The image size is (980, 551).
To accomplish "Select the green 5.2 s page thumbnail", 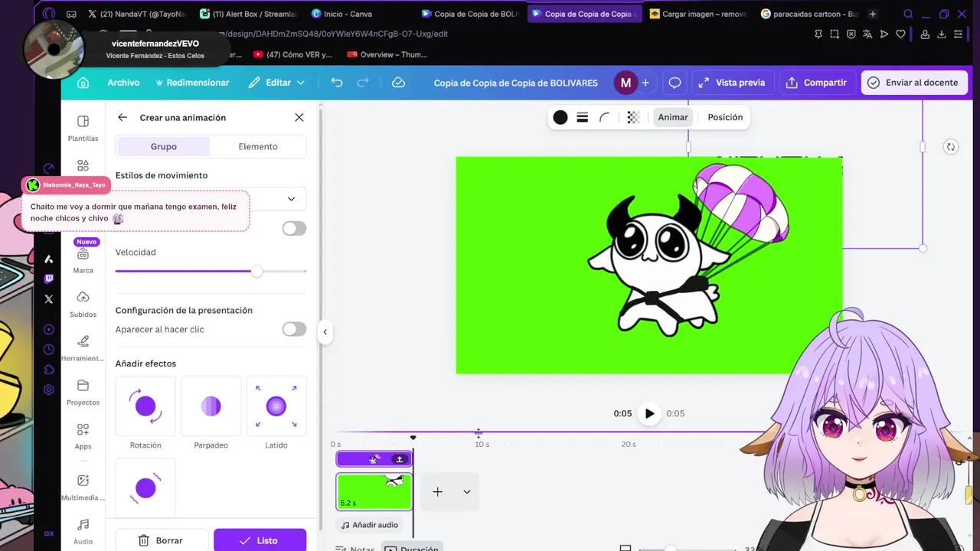I will tap(374, 491).
